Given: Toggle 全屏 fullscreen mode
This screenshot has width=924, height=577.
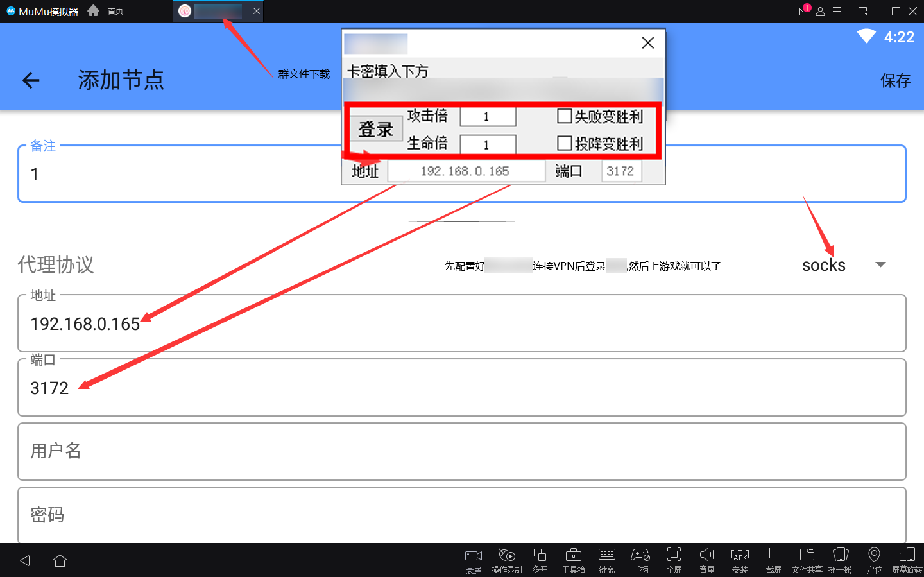Looking at the screenshot, I should [674, 560].
